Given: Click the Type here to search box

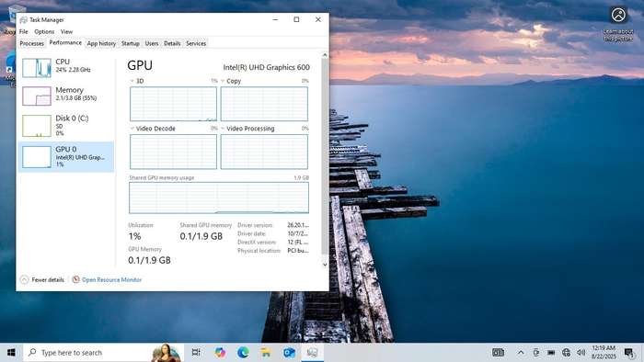Looking at the screenshot, I should click(x=103, y=353).
